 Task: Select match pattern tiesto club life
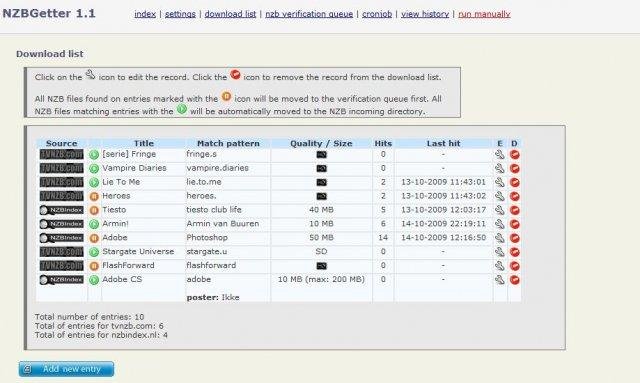pos(214,210)
